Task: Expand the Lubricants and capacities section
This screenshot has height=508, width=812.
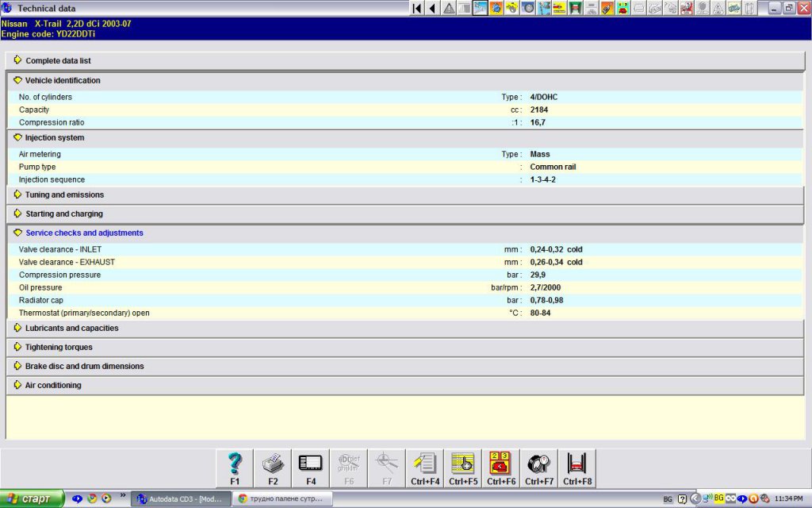Action: pos(71,328)
